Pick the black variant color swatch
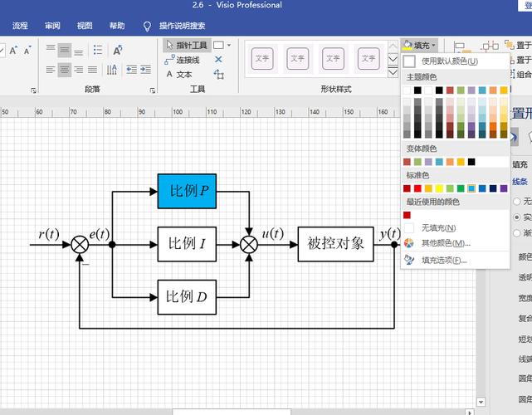The width and height of the screenshot is (532, 415). [x=471, y=162]
